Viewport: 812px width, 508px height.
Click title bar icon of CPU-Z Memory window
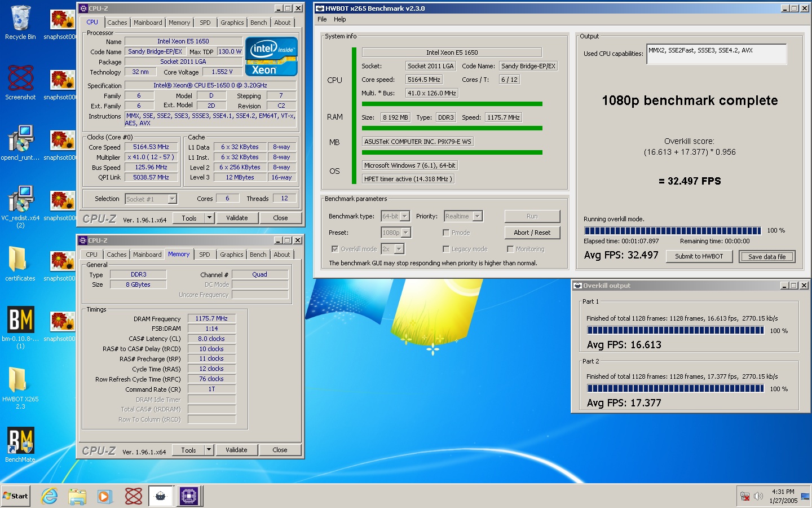(x=83, y=240)
